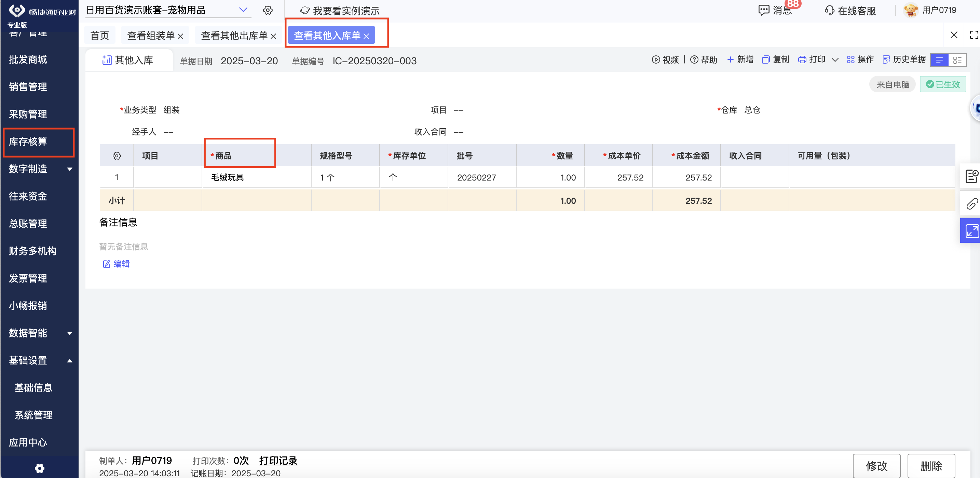Copy this document with 复制
The image size is (980, 478).
(x=776, y=60)
